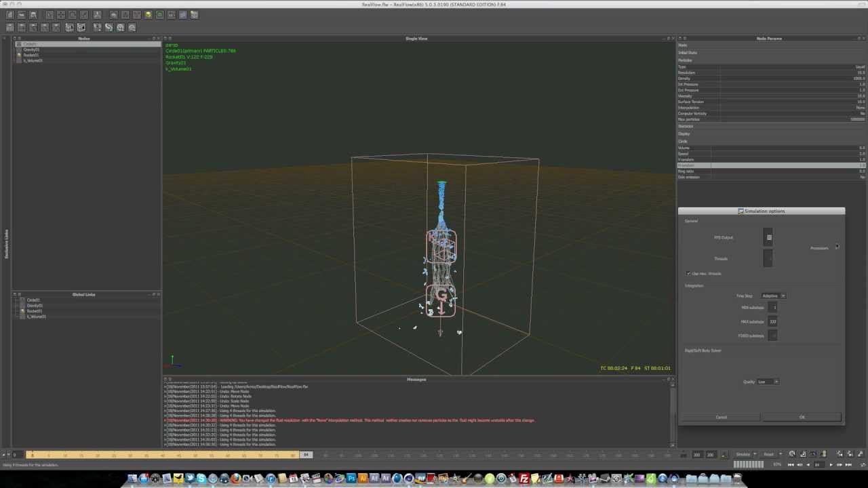Collapse the Particles section
This screenshot has width=868, height=488.
click(x=685, y=60)
